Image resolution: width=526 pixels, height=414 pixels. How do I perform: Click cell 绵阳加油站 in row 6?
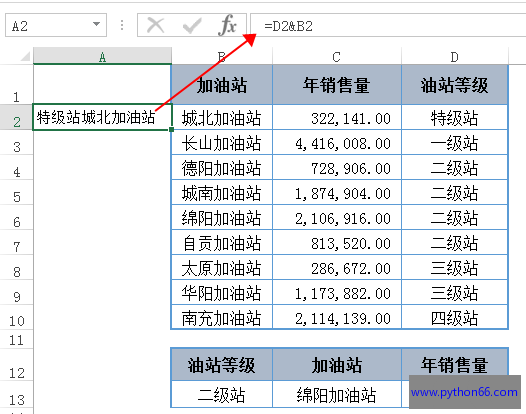tap(222, 217)
